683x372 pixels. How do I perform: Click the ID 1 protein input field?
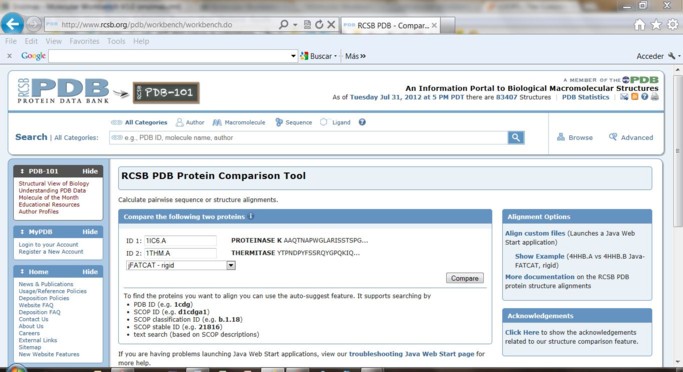(180, 240)
